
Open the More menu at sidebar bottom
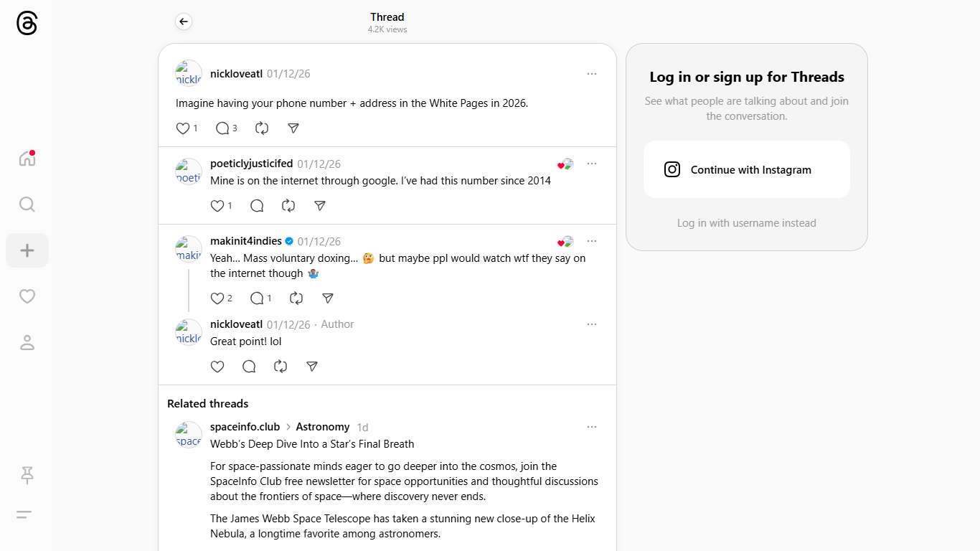[24, 514]
